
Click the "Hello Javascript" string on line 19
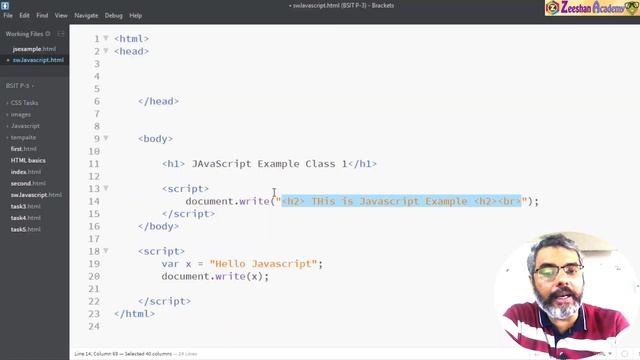(x=263, y=264)
